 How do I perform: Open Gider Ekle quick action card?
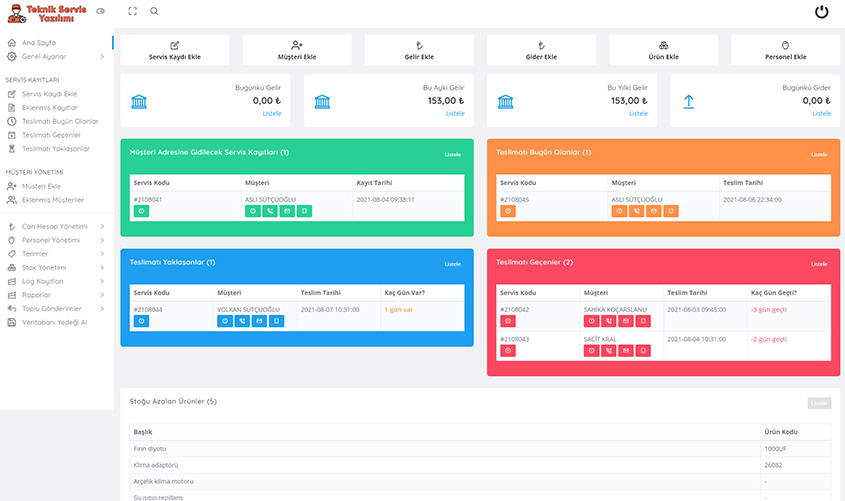(541, 50)
